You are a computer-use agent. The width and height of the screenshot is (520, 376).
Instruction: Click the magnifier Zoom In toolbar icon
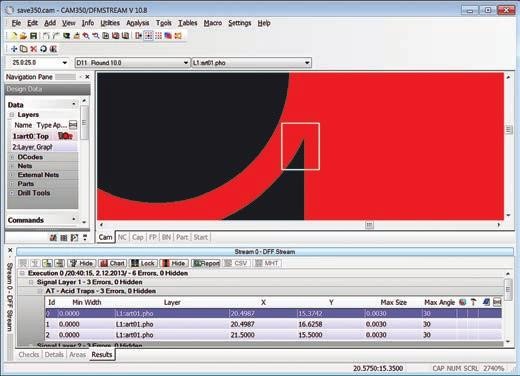(x=86, y=36)
